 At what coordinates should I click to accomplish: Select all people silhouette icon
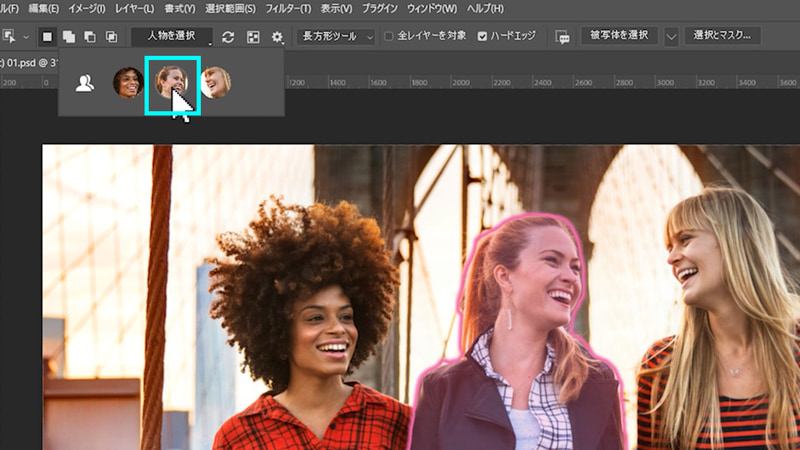click(x=85, y=83)
